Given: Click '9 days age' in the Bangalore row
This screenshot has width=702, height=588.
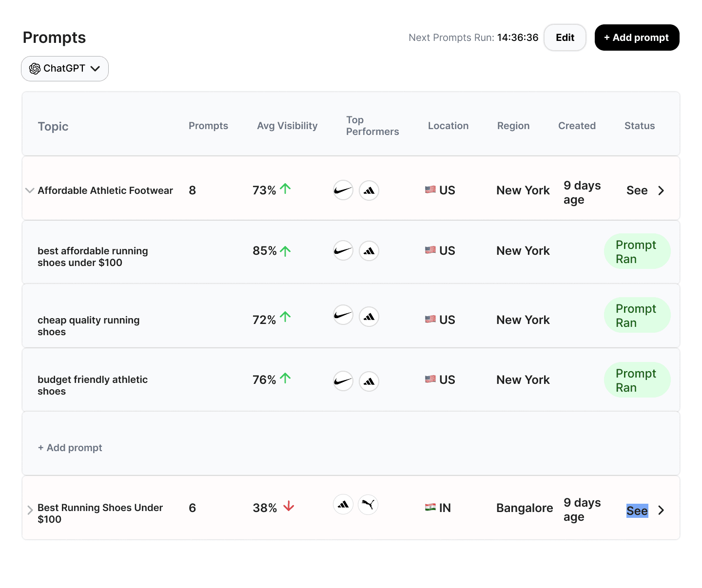Looking at the screenshot, I should pyautogui.click(x=582, y=510).
